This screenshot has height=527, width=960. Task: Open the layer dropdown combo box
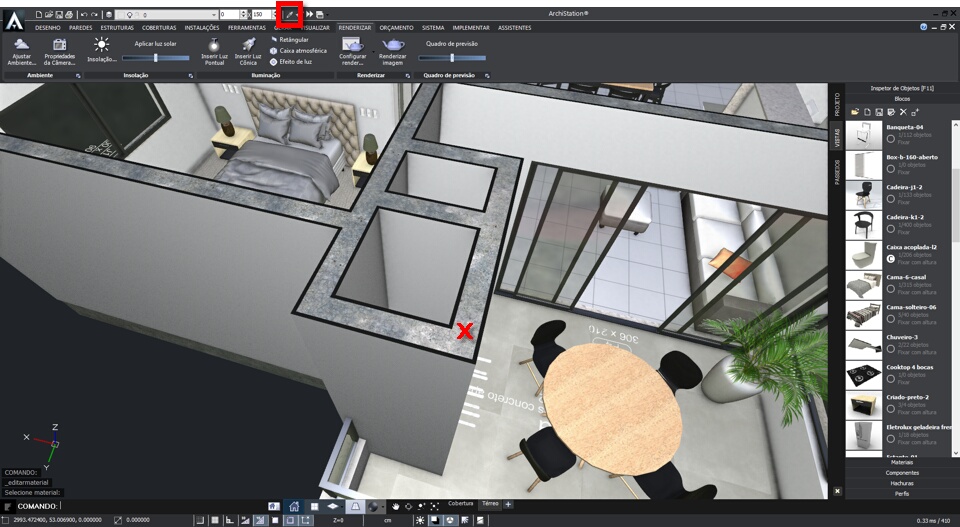point(167,14)
